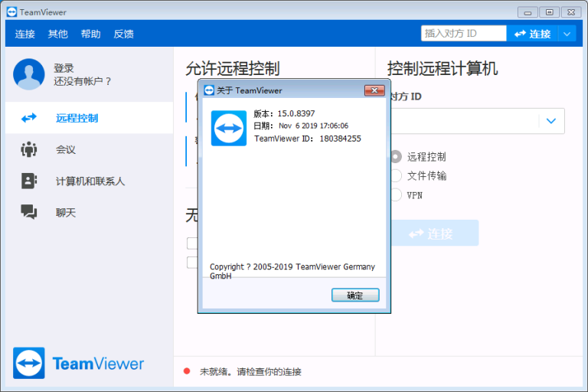Close the 关于 TeamViewer dialog
This screenshot has height=392, width=588.
click(x=374, y=90)
